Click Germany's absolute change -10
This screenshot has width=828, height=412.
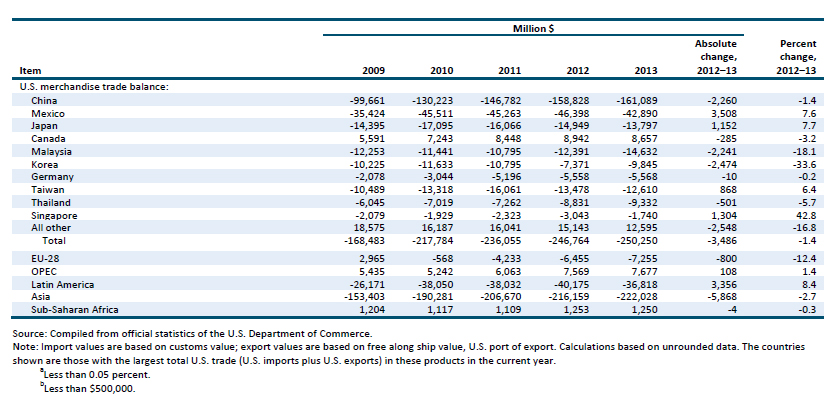point(729,177)
